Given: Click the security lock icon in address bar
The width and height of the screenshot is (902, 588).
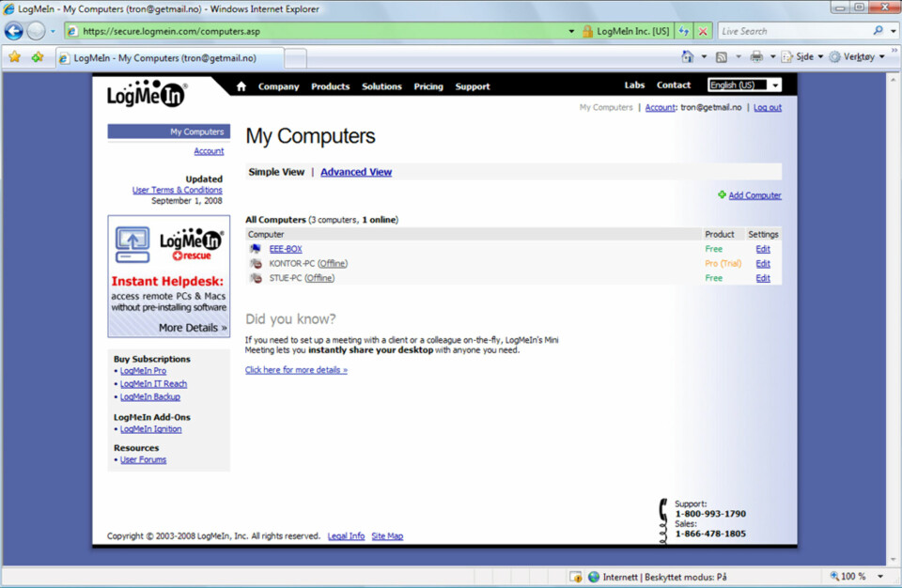Looking at the screenshot, I should pos(587,31).
